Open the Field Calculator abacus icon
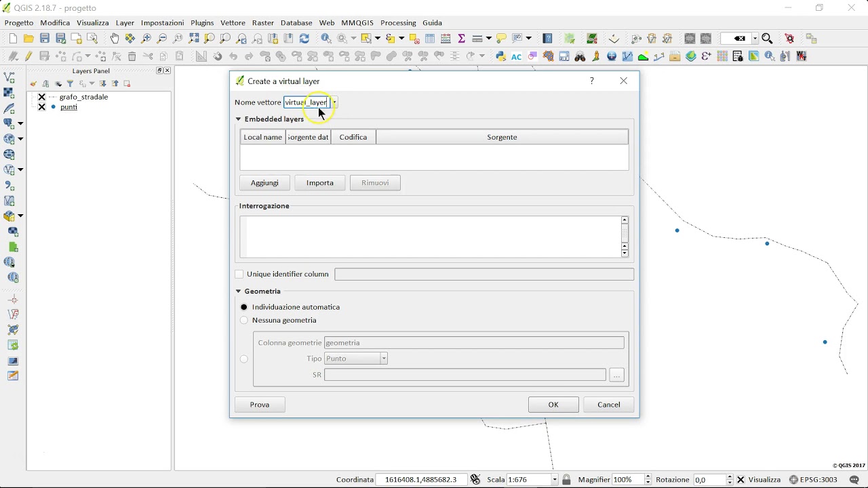 [x=446, y=39]
